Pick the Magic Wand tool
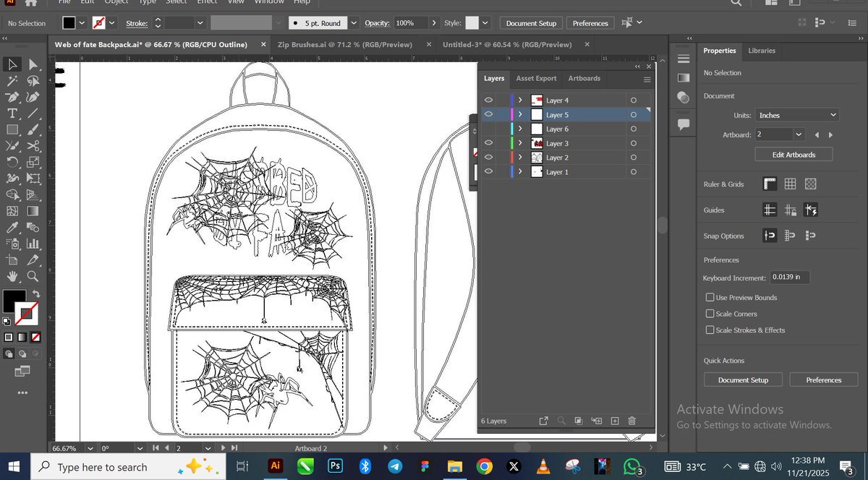This screenshot has height=480, width=868. point(12,81)
